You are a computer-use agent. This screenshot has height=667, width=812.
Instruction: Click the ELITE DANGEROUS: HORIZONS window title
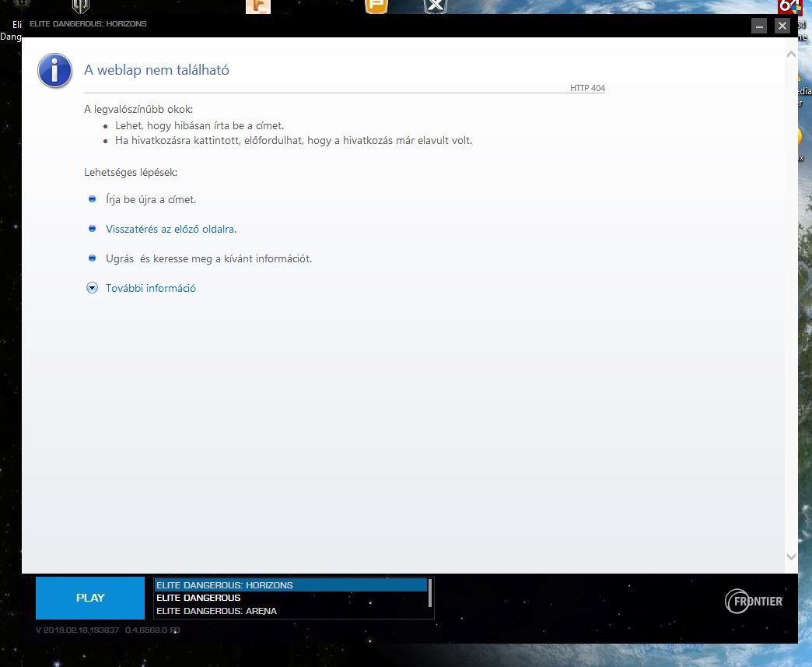click(x=88, y=24)
